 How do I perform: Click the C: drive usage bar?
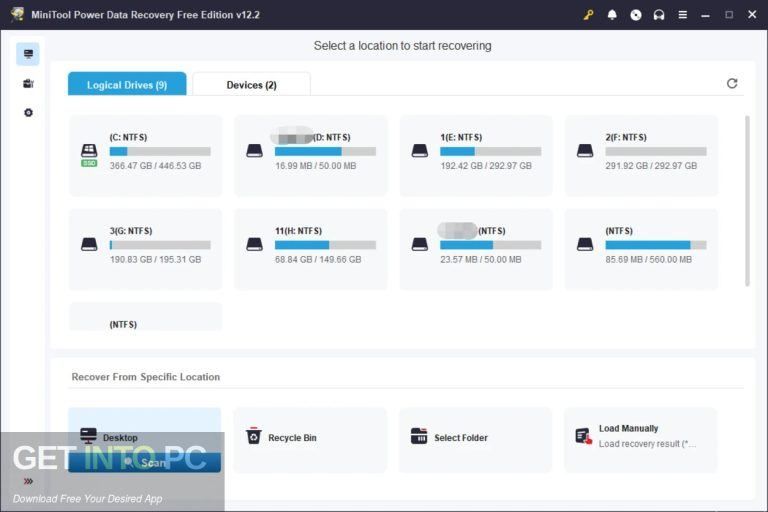tap(160, 151)
